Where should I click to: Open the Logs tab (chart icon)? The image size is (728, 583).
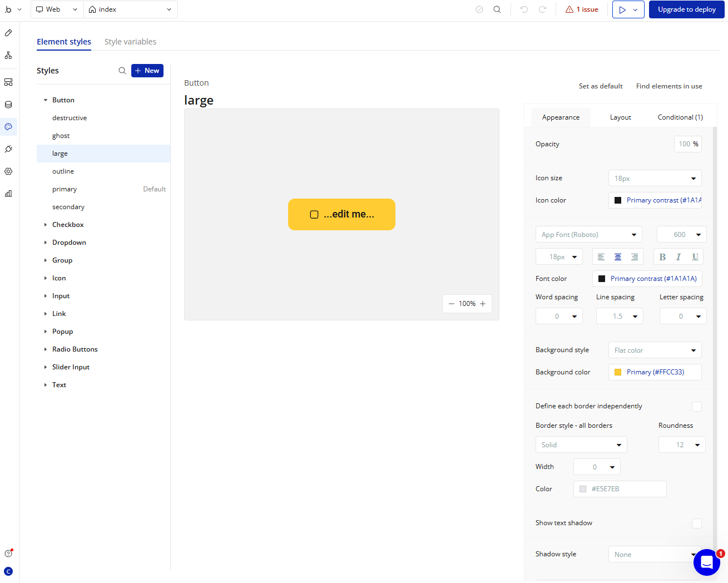(x=8, y=193)
